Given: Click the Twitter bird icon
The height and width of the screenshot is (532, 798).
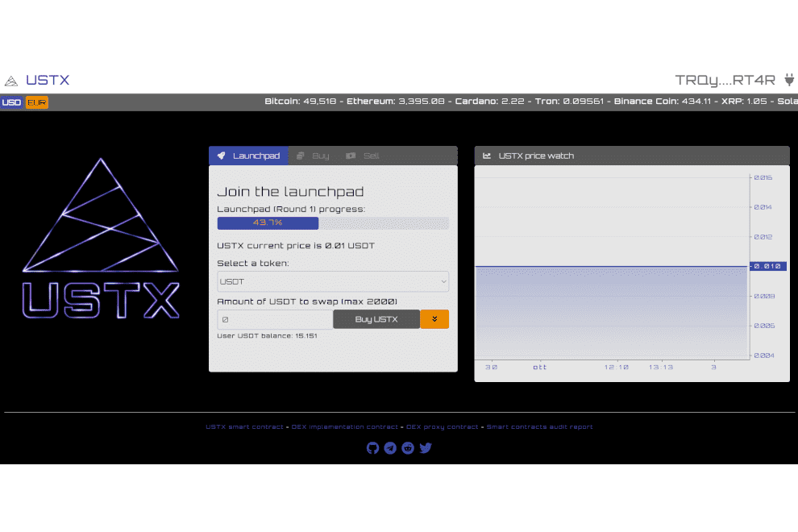Looking at the screenshot, I should pyautogui.click(x=425, y=447).
